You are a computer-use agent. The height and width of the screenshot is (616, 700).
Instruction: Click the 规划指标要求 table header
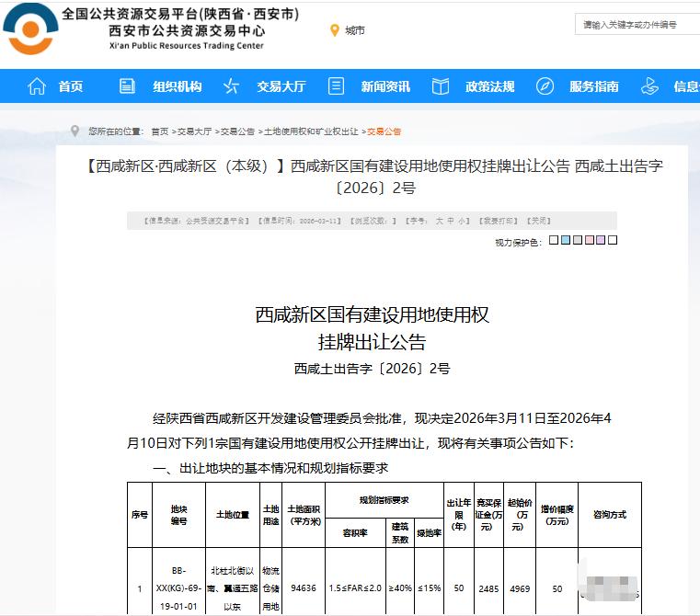coord(384,500)
